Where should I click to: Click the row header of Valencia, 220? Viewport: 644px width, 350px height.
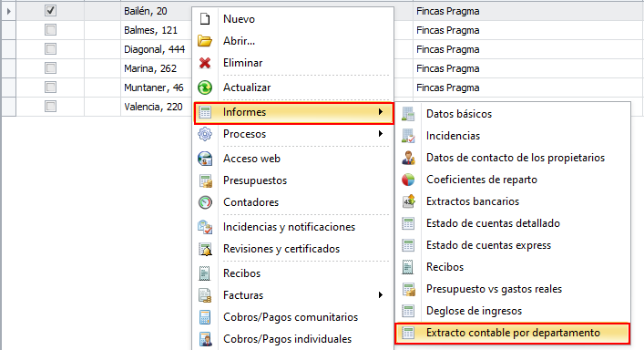pyautogui.click(x=8, y=107)
